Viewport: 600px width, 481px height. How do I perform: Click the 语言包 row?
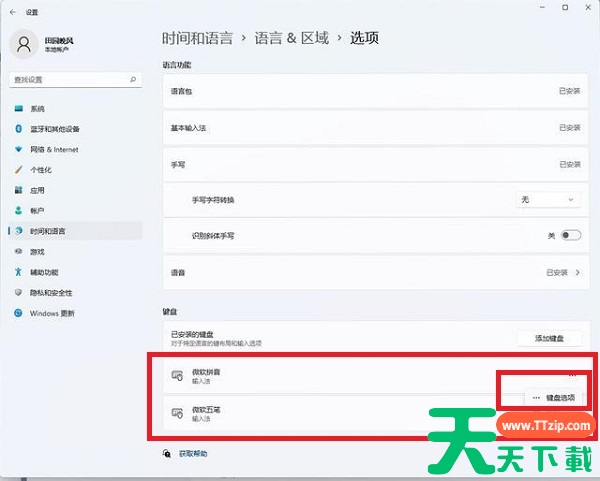375,91
